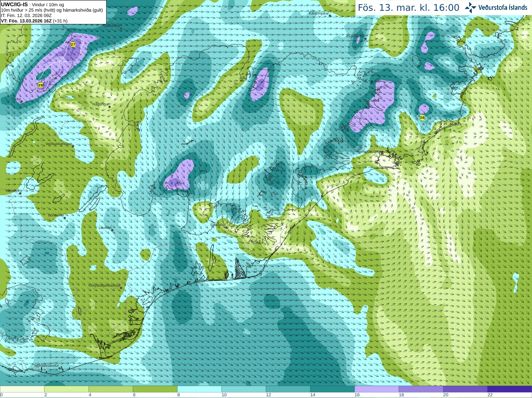The image size is (532, 398).
Task: Click the yellow 26 gust marker on the east coast
Action: tap(422, 118)
